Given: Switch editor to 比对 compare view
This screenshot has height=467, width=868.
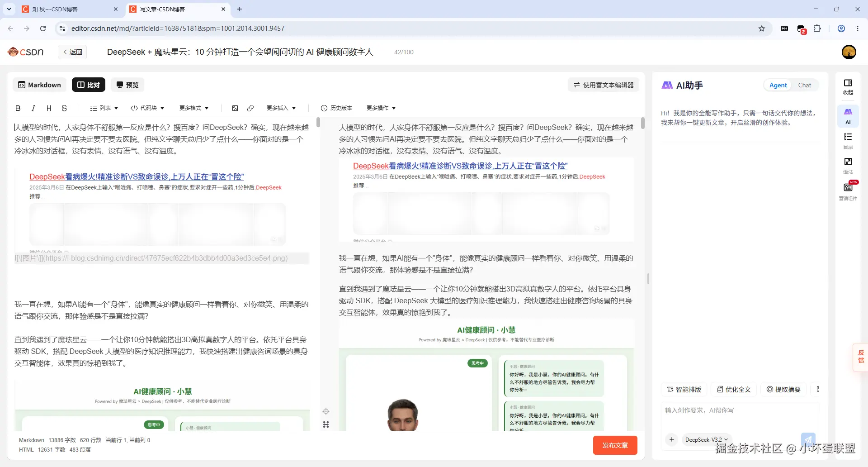Looking at the screenshot, I should (x=89, y=85).
